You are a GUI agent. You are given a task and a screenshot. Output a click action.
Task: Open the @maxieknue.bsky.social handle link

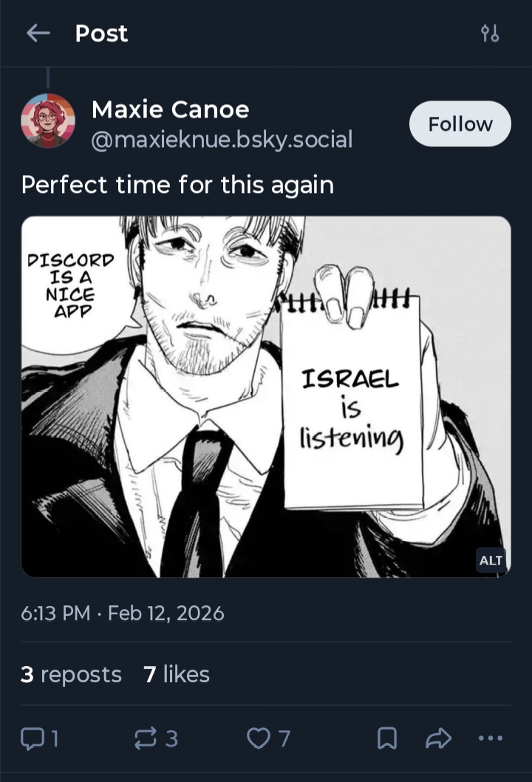pos(221,139)
